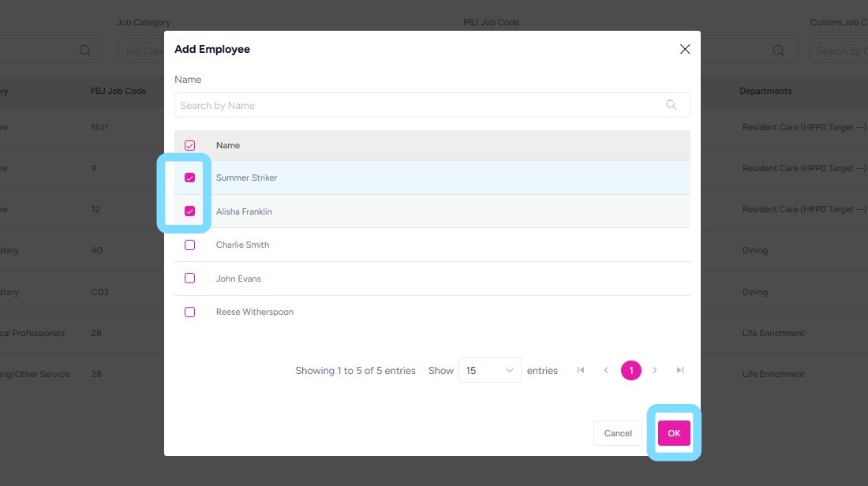Click the Name column header
The width and height of the screenshot is (868, 486).
[228, 145]
